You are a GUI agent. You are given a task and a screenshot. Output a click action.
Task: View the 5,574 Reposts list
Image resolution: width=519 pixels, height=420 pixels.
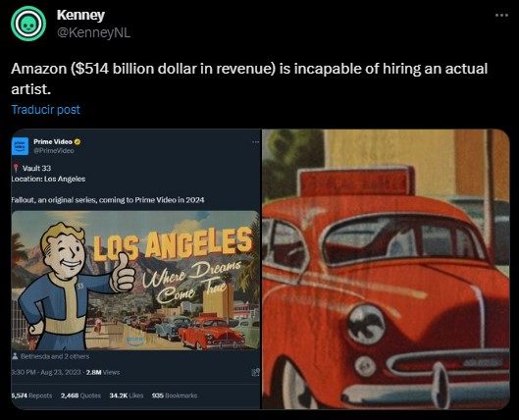tap(31, 395)
